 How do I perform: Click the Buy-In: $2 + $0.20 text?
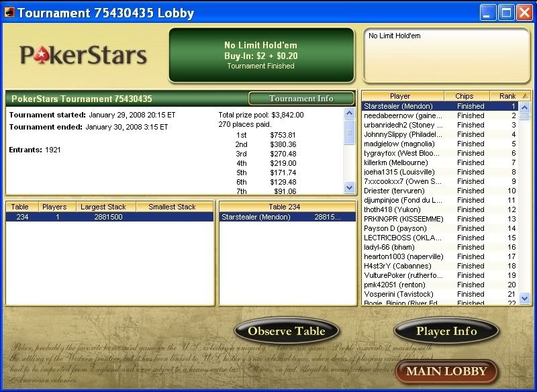(261, 56)
